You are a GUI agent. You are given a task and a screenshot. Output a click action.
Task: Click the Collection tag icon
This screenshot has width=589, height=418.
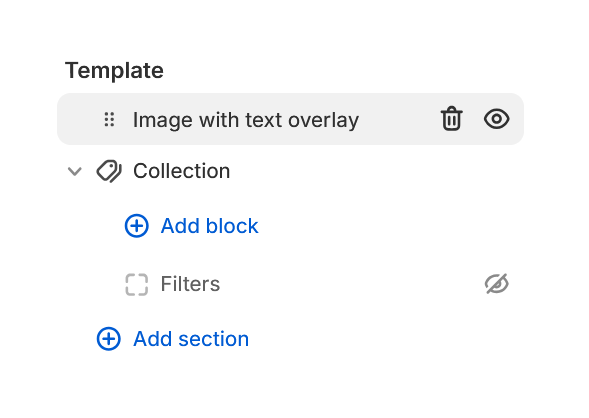coord(109,171)
